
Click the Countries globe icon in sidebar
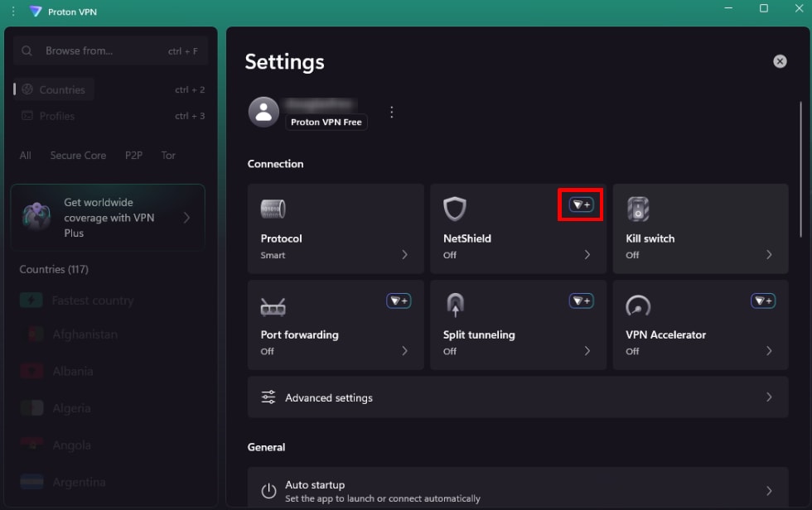point(27,89)
